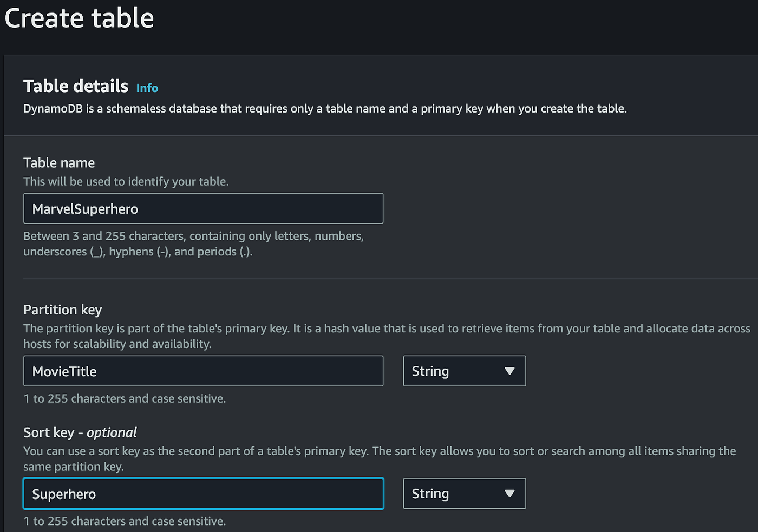Click the table name character rules hint
The image size is (758, 532).
pos(193,244)
